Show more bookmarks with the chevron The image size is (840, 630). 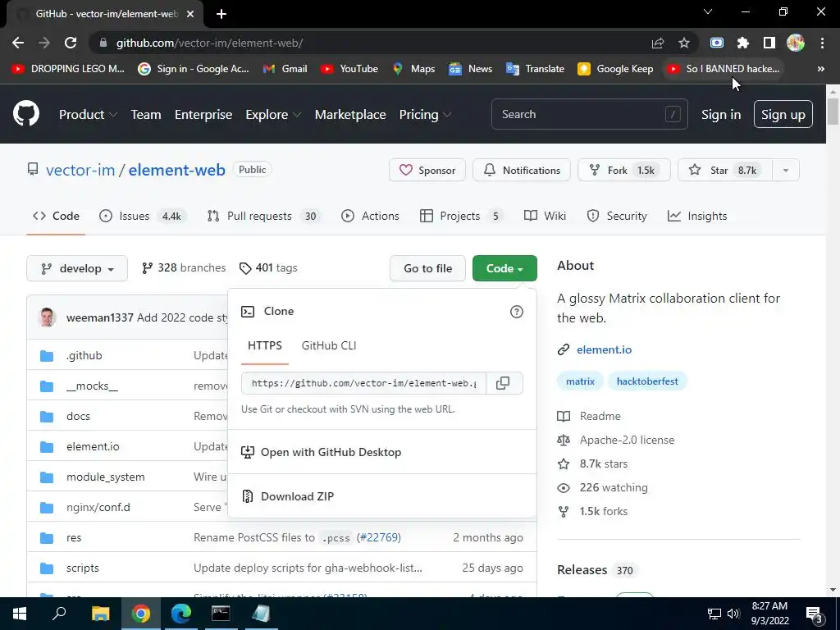[x=820, y=69]
